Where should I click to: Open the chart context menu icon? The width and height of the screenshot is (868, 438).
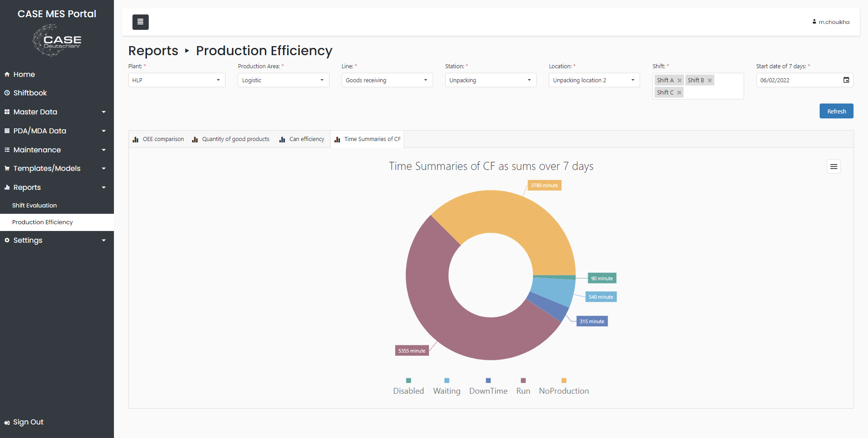pyautogui.click(x=834, y=166)
